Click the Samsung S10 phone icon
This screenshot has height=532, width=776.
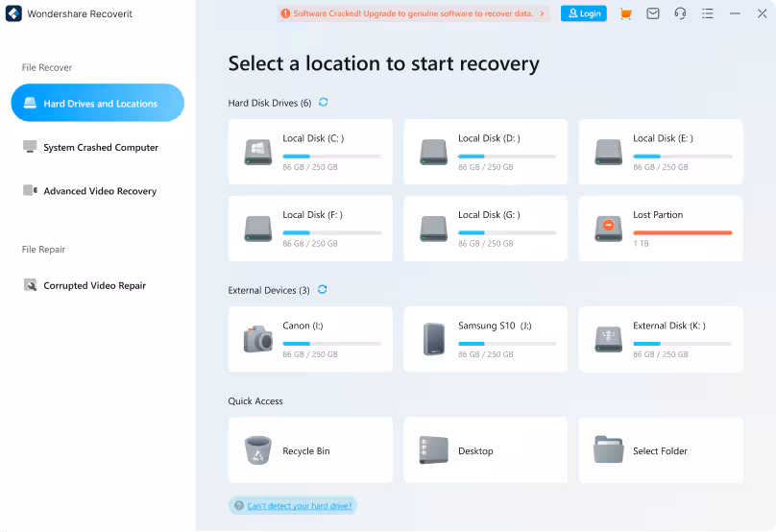pos(434,339)
